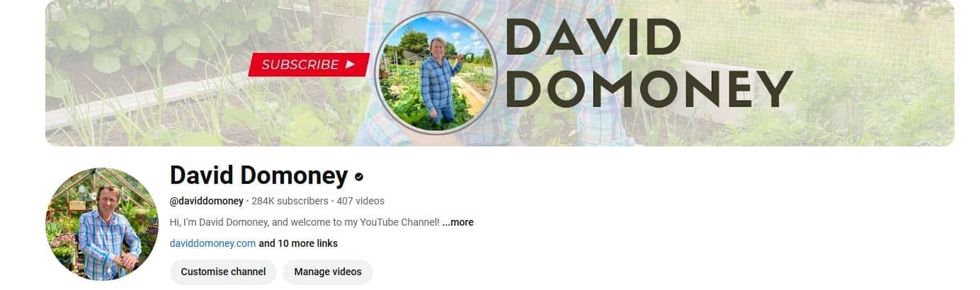The image size is (980, 290).
Task: Click the Customise channel button
Action: click(x=223, y=272)
